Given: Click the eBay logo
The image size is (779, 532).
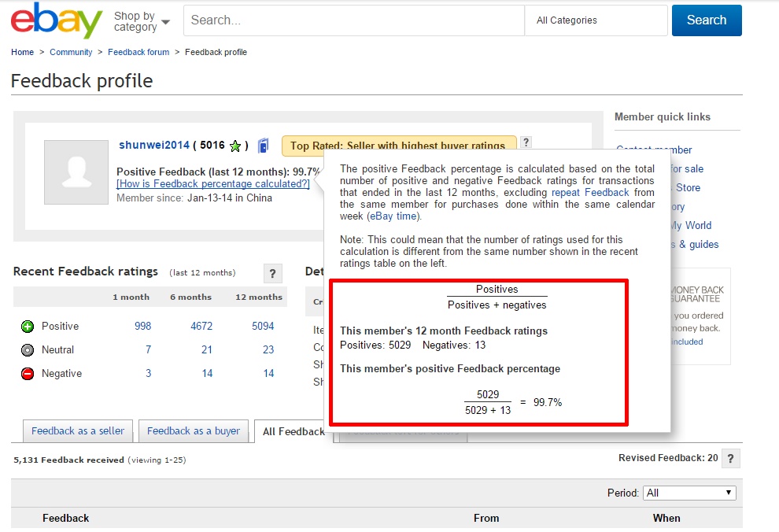Looking at the screenshot, I should click(x=57, y=21).
